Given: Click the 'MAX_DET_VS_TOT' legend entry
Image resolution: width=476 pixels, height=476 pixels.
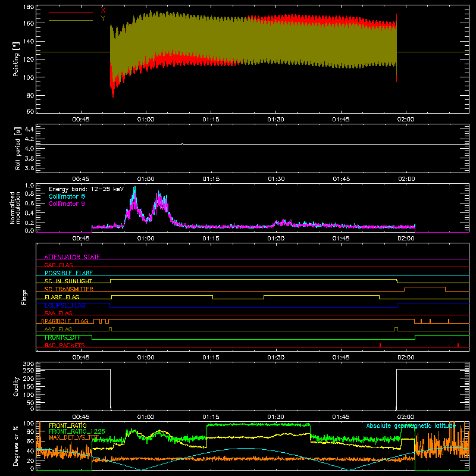Looking at the screenshot, I should (x=74, y=437).
